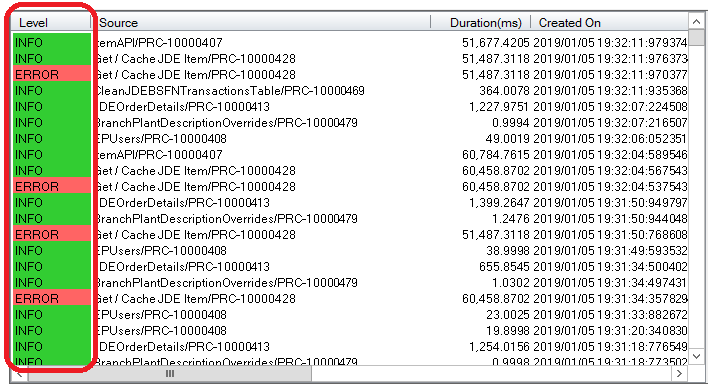Click timestamp 2019/01/05 19:32:11:979374

pyautogui.click(x=610, y=43)
